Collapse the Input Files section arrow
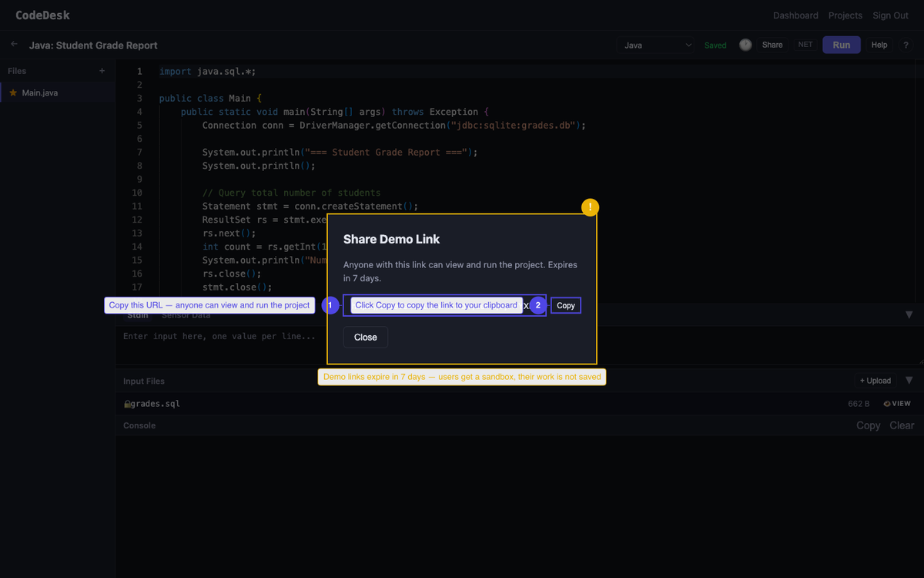The image size is (924, 578). [909, 381]
